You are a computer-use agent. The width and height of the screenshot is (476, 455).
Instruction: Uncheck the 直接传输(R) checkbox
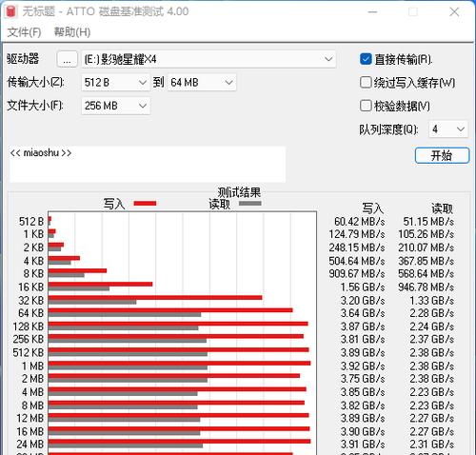click(366, 59)
